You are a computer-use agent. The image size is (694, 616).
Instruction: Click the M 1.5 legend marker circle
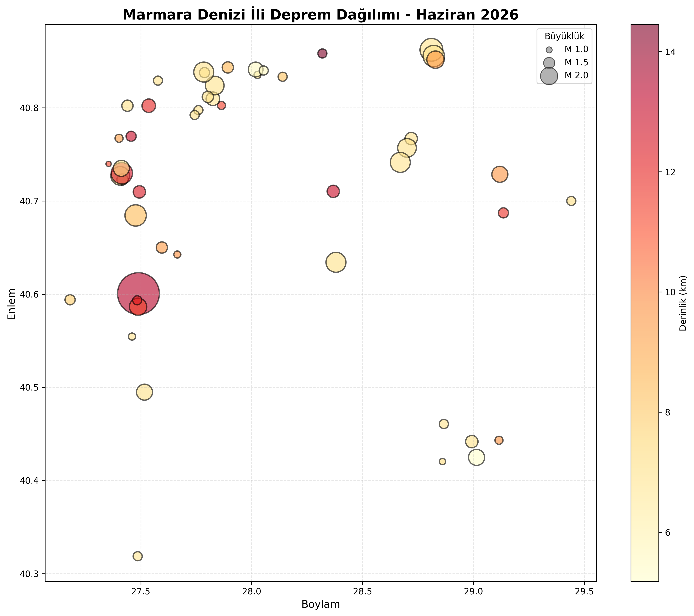pos(549,63)
